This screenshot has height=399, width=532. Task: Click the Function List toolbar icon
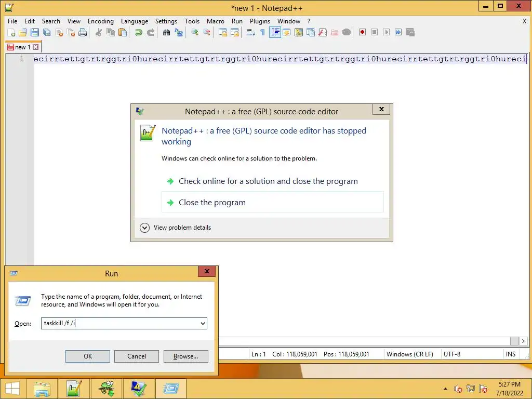(322, 33)
